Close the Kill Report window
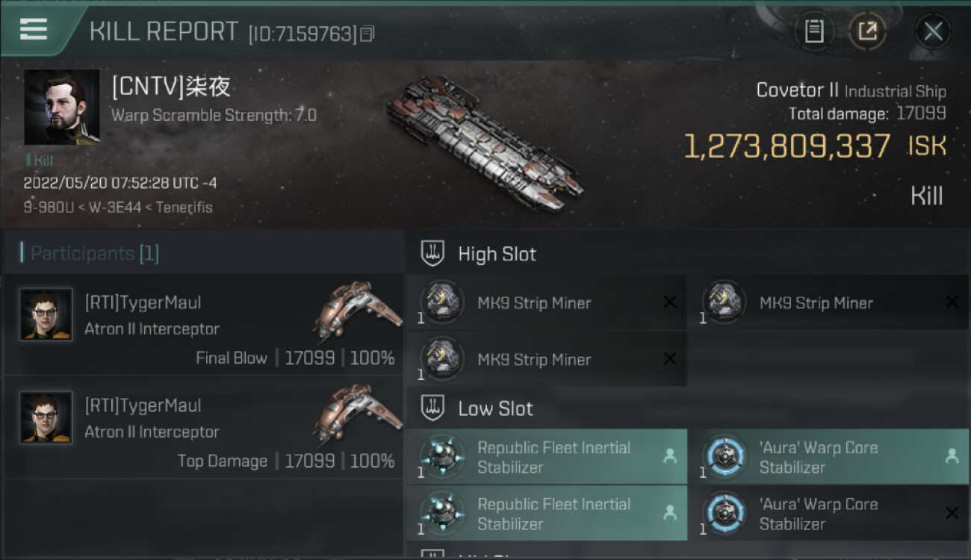Image resolution: width=971 pixels, height=560 pixels. click(933, 31)
